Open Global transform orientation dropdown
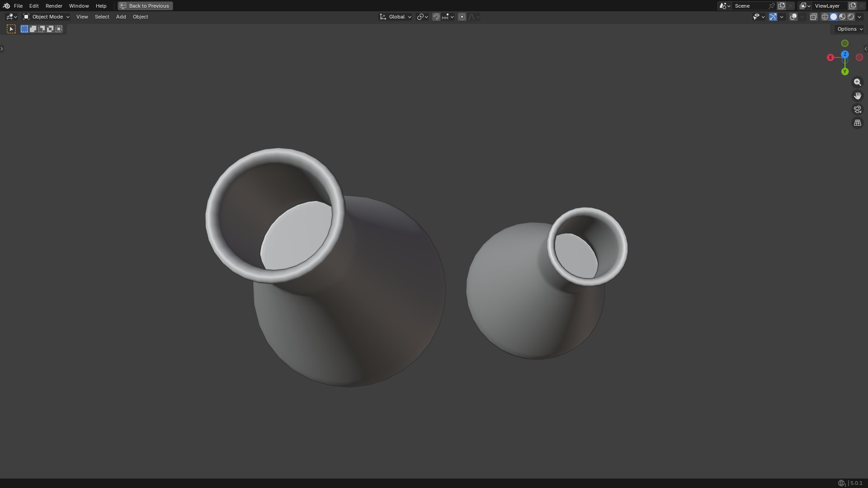This screenshot has width=868, height=488. click(x=396, y=17)
